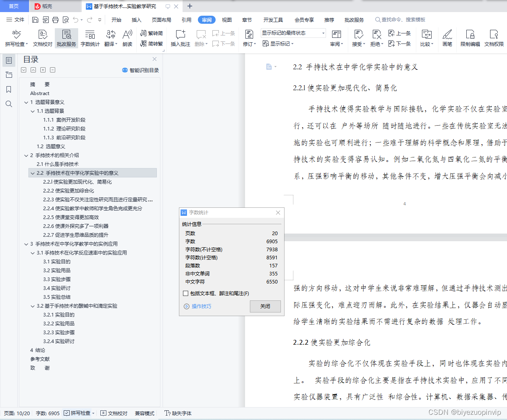Collapse the 3.1 手持技术在化学反应速率 node
Viewport: 507px width, 420px height.
tap(33, 253)
